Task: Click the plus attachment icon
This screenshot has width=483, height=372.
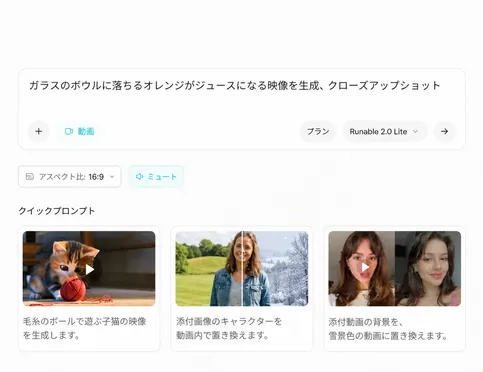Action: (39, 131)
